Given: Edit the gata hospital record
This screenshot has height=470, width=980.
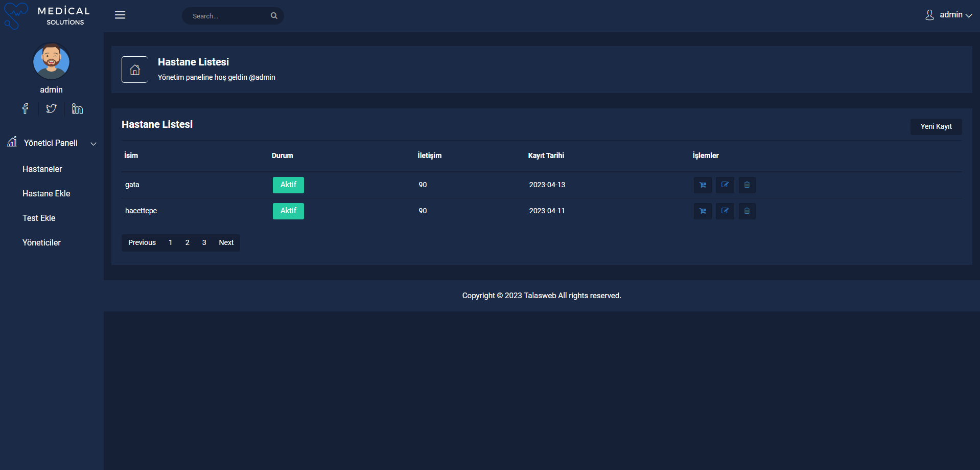Looking at the screenshot, I should tap(725, 185).
